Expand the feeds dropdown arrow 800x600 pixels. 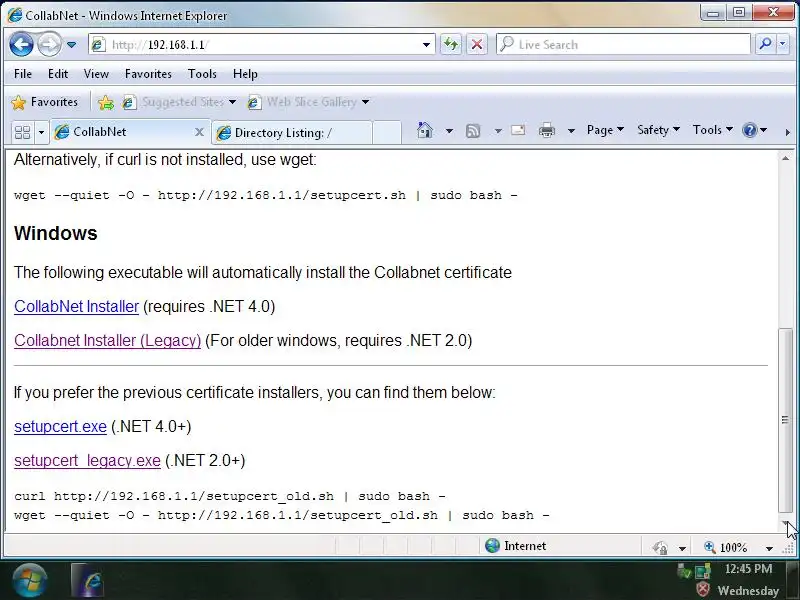pyautogui.click(x=497, y=131)
